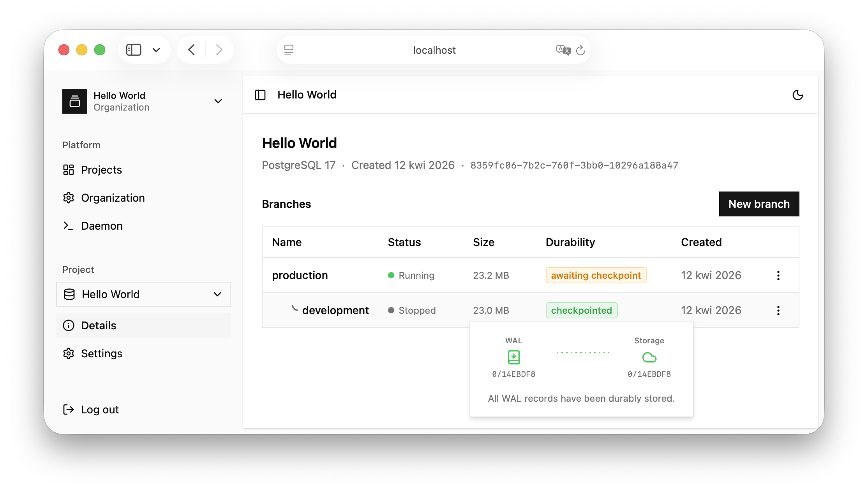The image size is (868, 492).
Task: Open reader view icon in address bar
Action: pyautogui.click(x=289, y=50)
